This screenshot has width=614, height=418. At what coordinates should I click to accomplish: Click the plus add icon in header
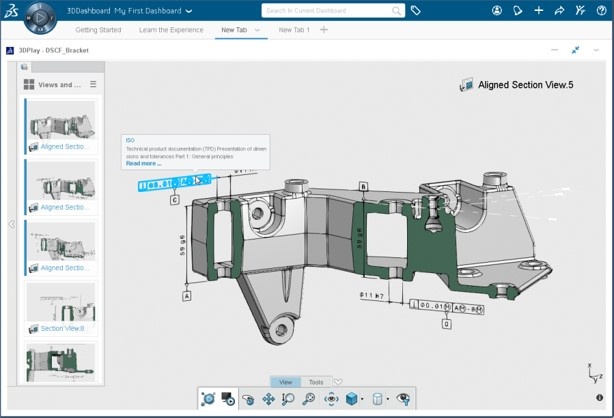[x=539, y=11]
